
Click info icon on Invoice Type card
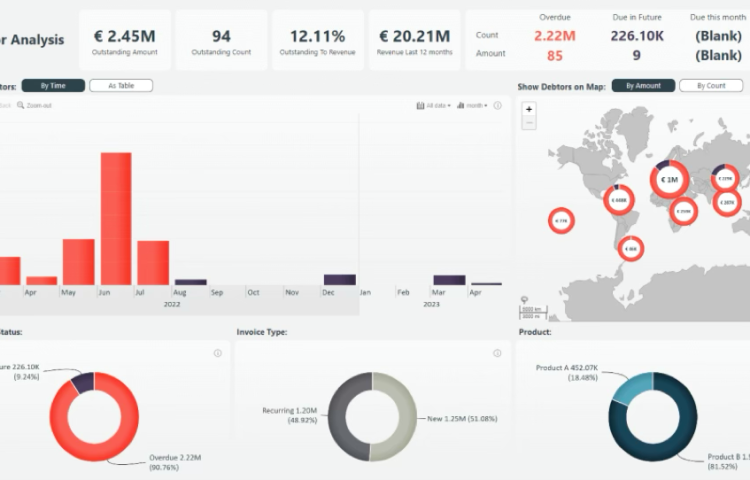coord(497,353)
